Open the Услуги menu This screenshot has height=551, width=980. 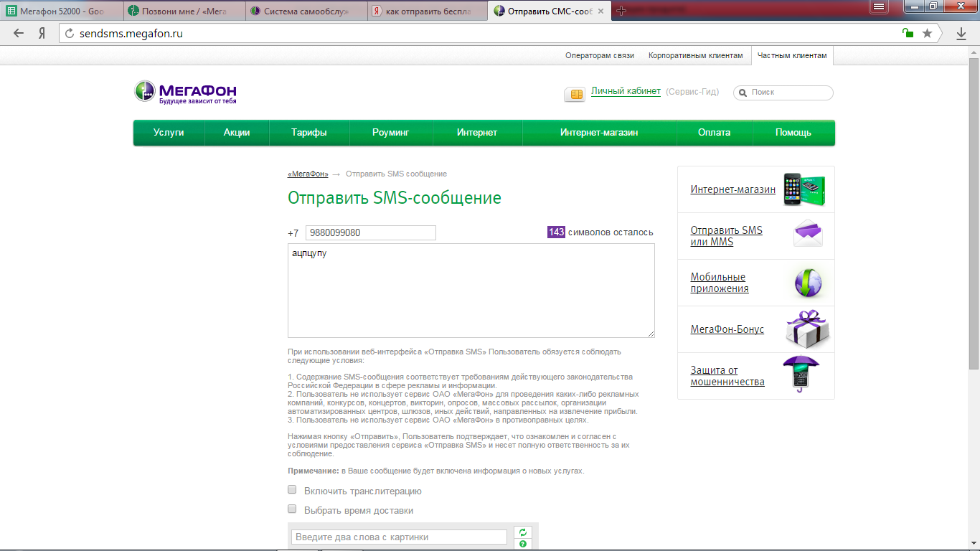click(x=169, y=133)
